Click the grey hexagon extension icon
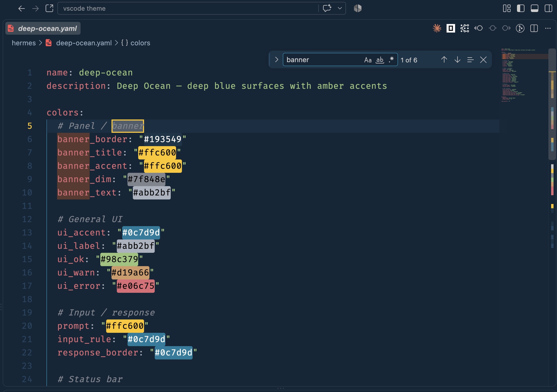557x392 pixels. click(x=358, y=8)
